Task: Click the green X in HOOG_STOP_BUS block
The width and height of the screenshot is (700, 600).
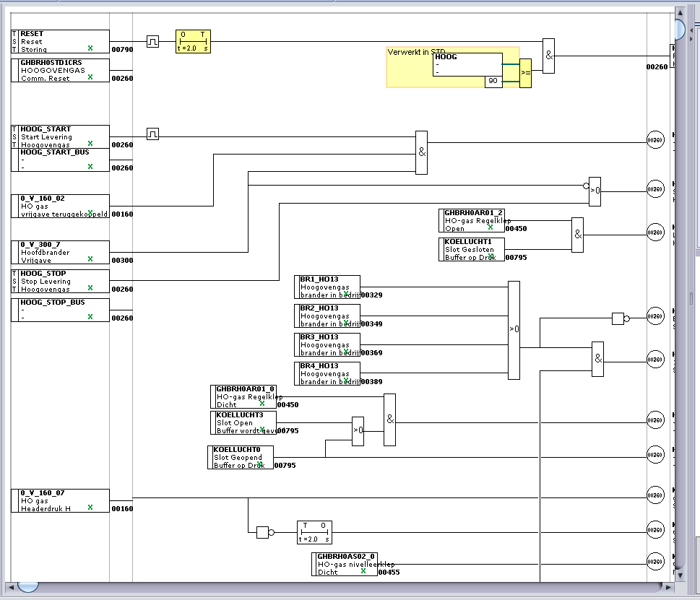Action: click(x=90, y=317)
